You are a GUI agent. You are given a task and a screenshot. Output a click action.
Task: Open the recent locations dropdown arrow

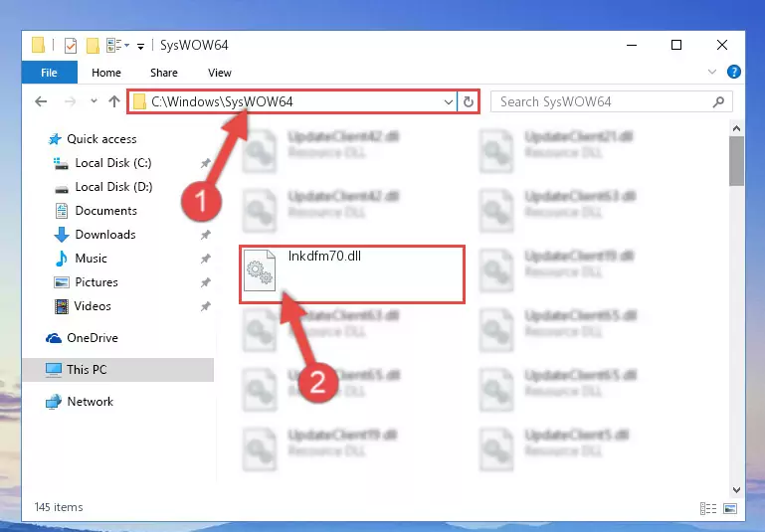pos(94,101)
